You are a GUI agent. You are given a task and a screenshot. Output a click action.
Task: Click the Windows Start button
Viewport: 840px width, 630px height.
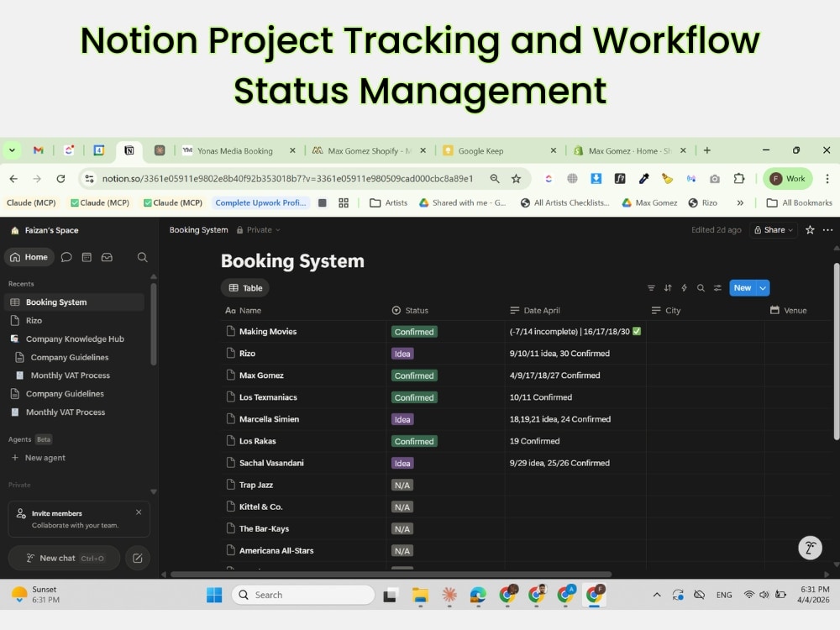pyautogui.click(x=214, y=595)
